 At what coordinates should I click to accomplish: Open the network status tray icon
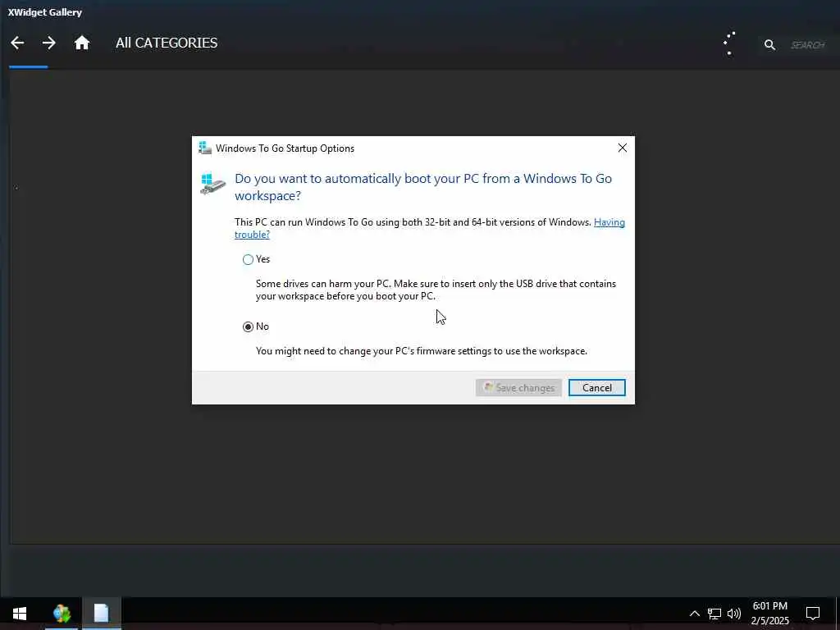(x=714, y=614)
